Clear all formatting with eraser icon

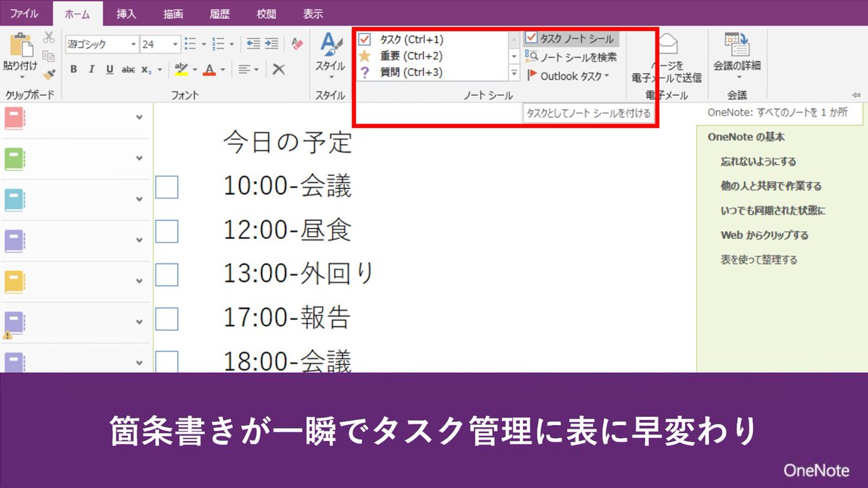[297, 44]
